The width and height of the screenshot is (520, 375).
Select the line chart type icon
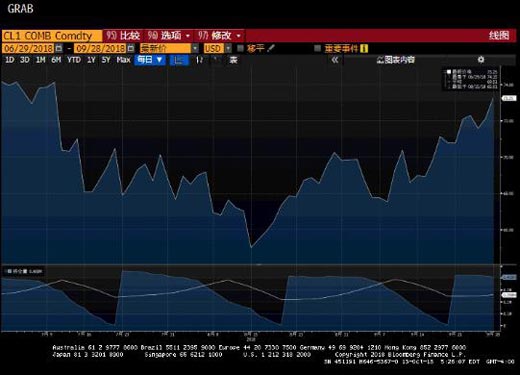(178, 60)
